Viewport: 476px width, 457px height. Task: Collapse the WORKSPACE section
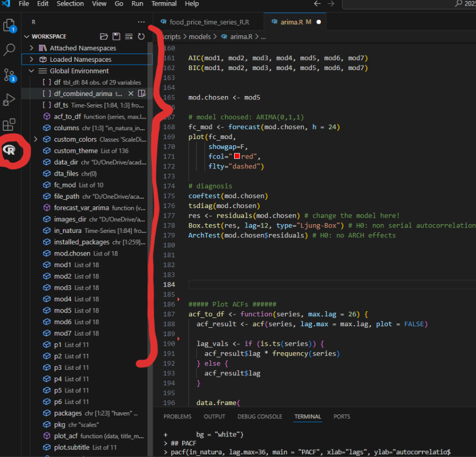coord(27,36)
